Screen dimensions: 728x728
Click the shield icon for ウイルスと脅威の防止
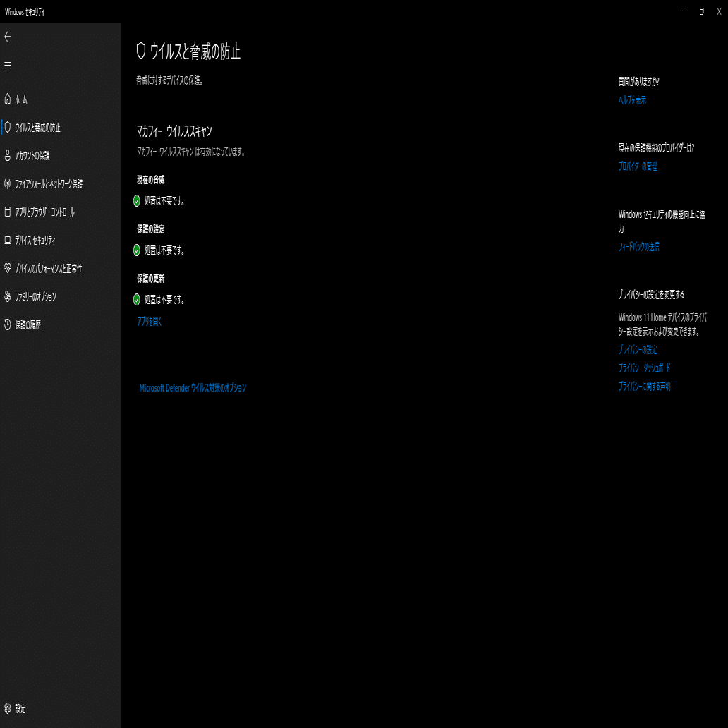pyautogui.click(x=8, y=127)
